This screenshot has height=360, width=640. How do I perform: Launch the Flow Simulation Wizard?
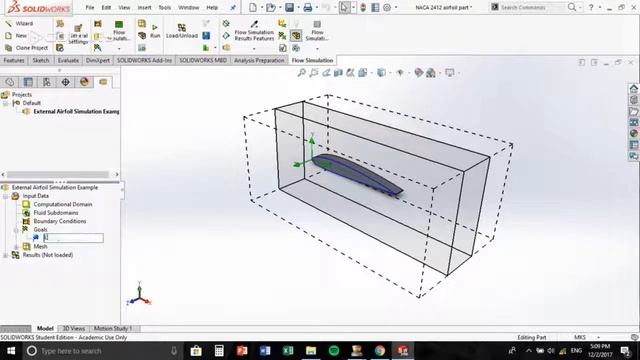(x=20, y=24)
